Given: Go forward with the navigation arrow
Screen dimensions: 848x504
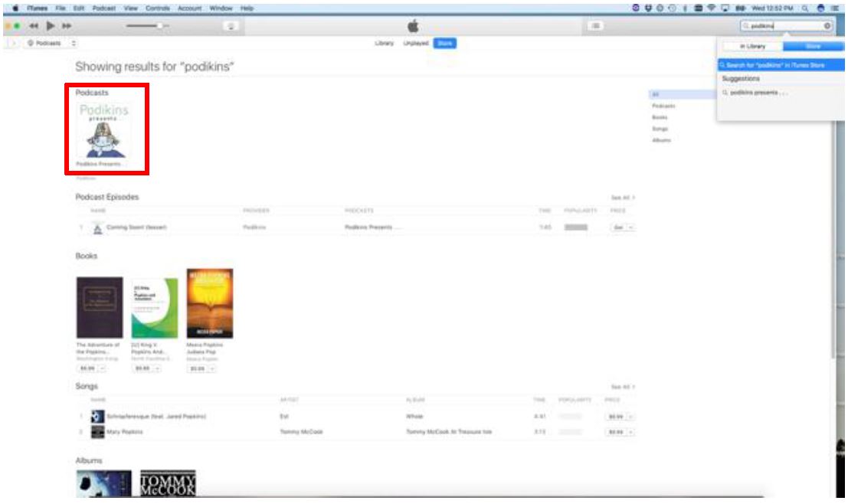Looking at the screenshot, I should pos(14,43).
